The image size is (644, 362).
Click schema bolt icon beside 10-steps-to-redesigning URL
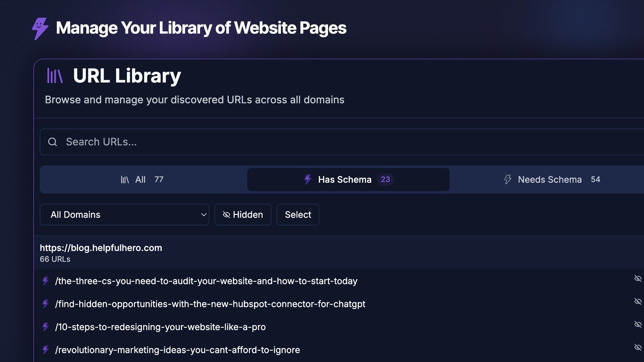pyautogui.click(x=46, y=327)
